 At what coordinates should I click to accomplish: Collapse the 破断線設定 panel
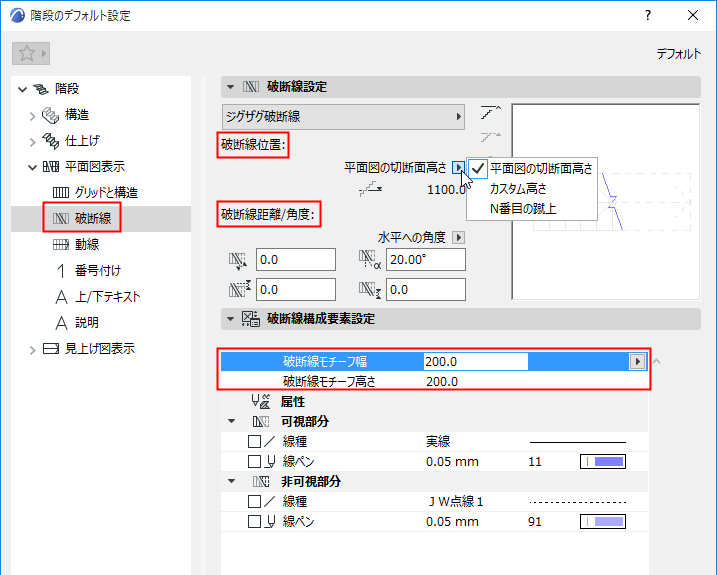tap(230, 86)
